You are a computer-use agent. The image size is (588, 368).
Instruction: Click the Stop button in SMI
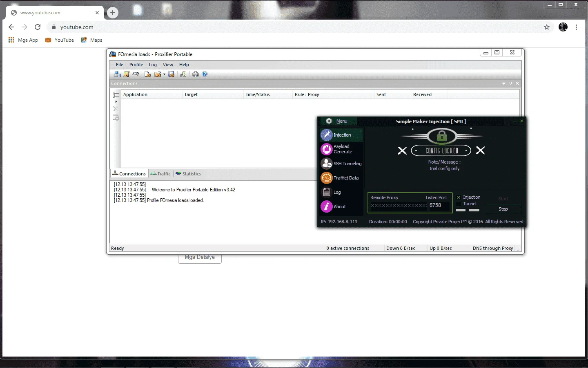pyautogui.click(x=503, y=209)
